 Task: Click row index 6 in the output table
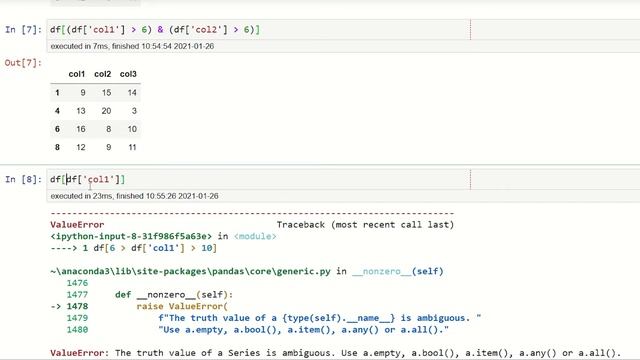(57, 129)
